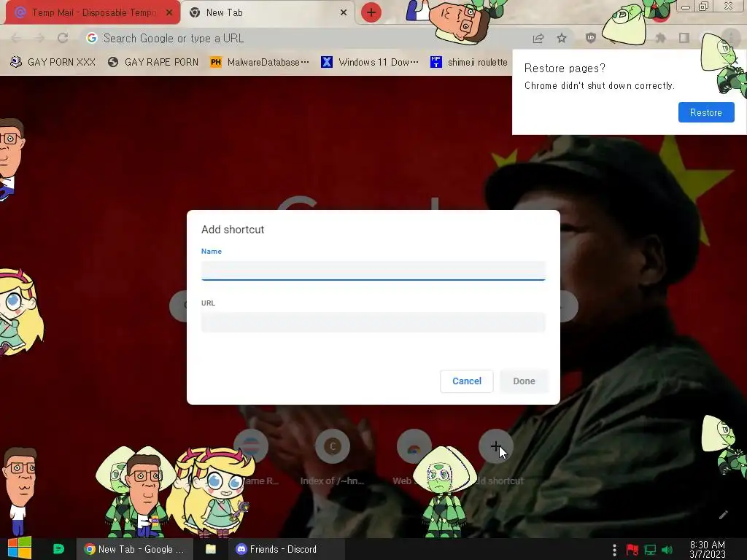The width and height of the screenshot is (747, 560).
Task: Show hidden tray icons dots
Action: 614,550
